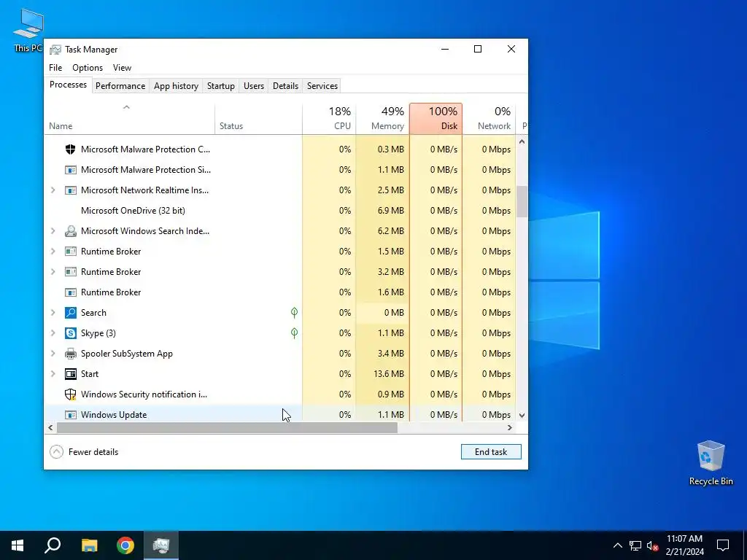Switch to the App history tab
The width and height of the screenshot is (747, 560).
176,86
